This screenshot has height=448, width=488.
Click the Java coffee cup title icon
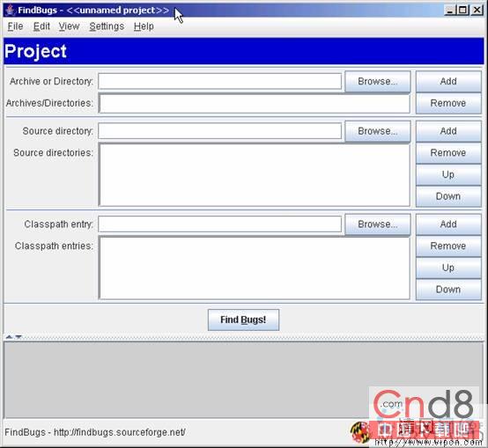click(11, 10)
